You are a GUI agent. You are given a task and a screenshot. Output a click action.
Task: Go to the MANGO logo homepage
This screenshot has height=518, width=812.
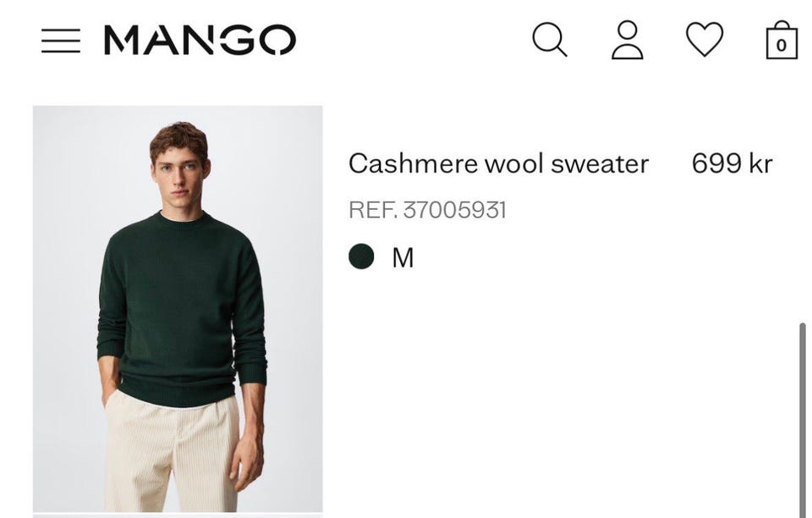click(200, 40)
